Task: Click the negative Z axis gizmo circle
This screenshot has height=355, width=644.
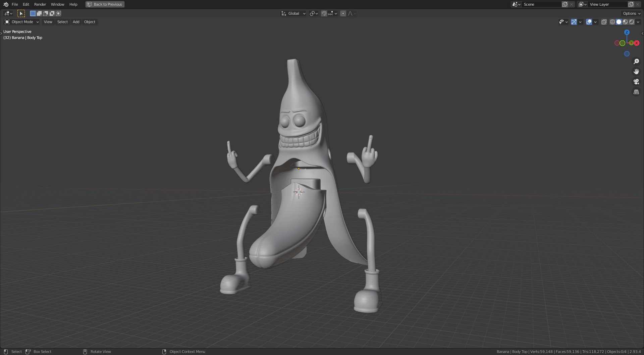Action: point(627,54)
